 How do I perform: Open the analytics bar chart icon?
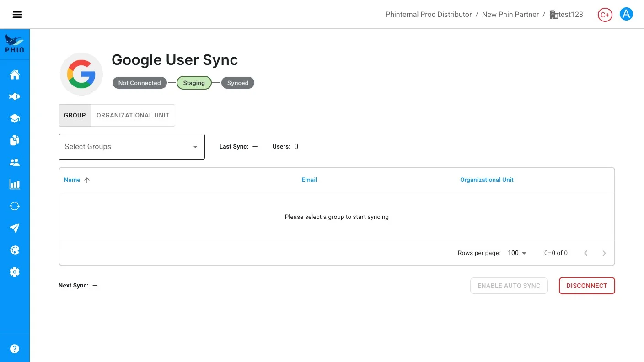pos(15,184)
